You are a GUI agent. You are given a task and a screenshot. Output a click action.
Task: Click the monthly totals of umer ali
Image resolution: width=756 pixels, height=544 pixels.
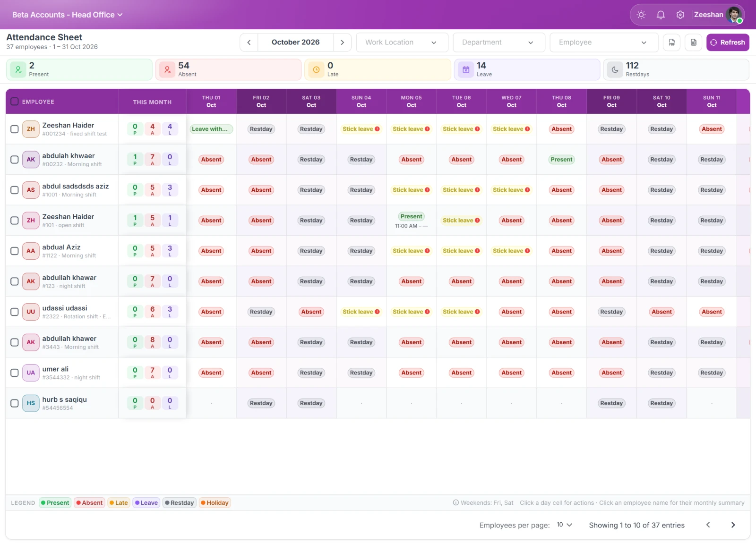tap(152, 373)
